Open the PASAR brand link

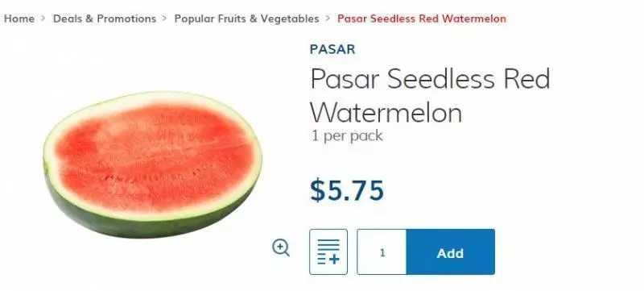pos(332,49)
